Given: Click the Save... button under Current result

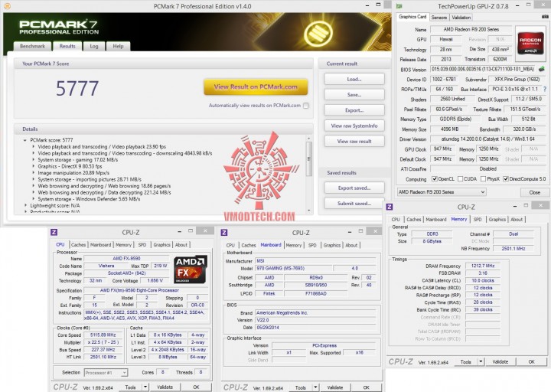Looking at the screenshot, I should [x=354, y=95].
